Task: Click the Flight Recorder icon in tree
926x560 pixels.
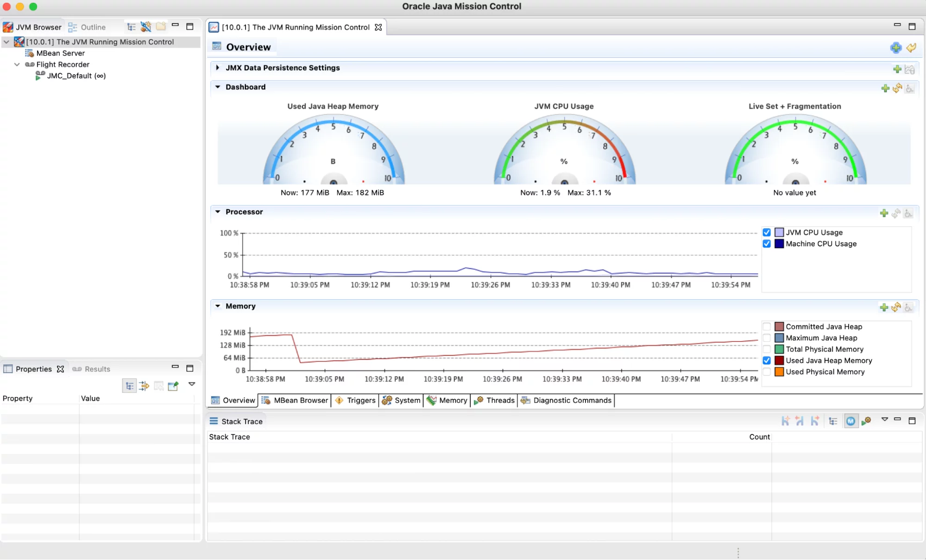Action: [x=29, y=64]
